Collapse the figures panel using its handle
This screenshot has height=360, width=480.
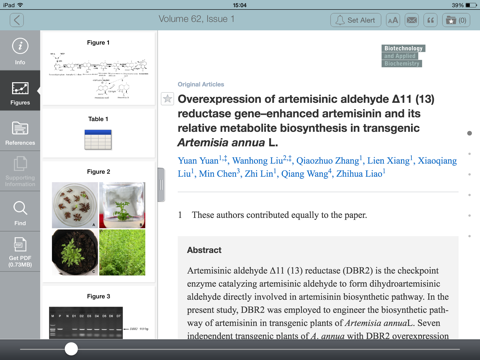[x=161, y=185]
